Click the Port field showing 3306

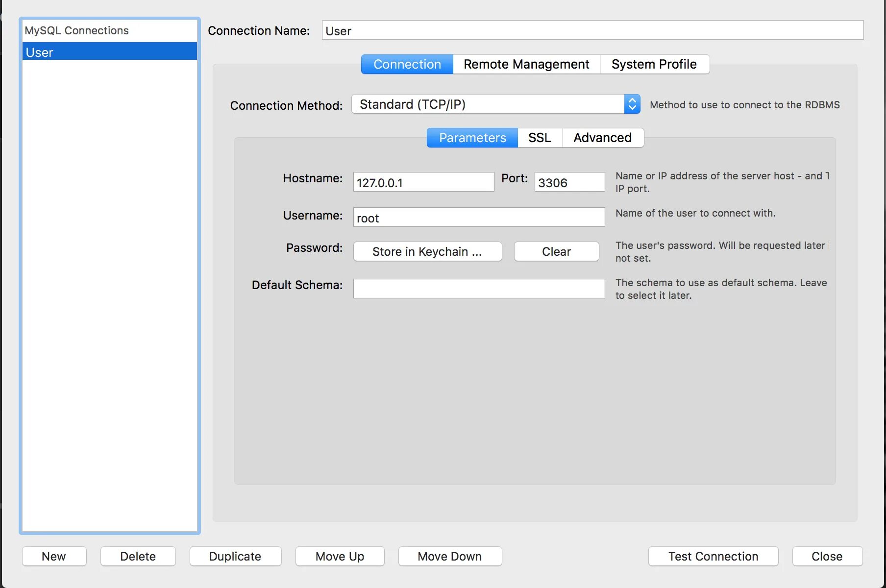(x=569, y=182)
